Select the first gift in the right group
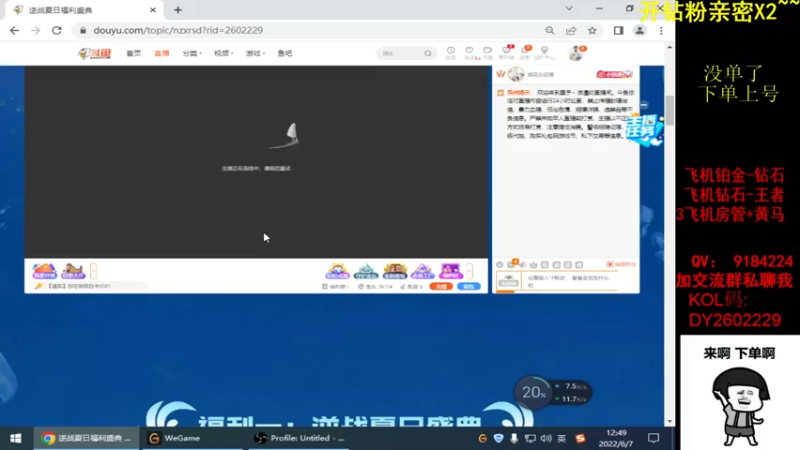Image resolution: width=800 pixels, height=450 pixels. [x=338, y=270]
